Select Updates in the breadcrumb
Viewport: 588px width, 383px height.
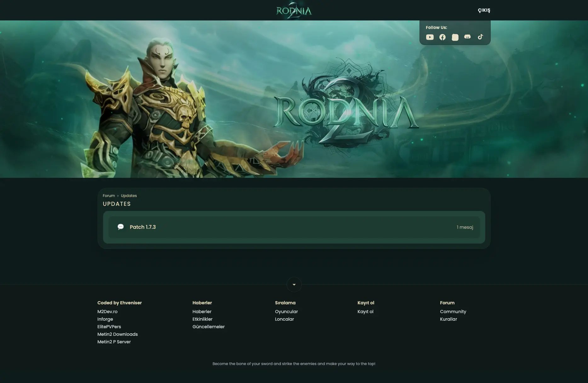coord(129,196)
